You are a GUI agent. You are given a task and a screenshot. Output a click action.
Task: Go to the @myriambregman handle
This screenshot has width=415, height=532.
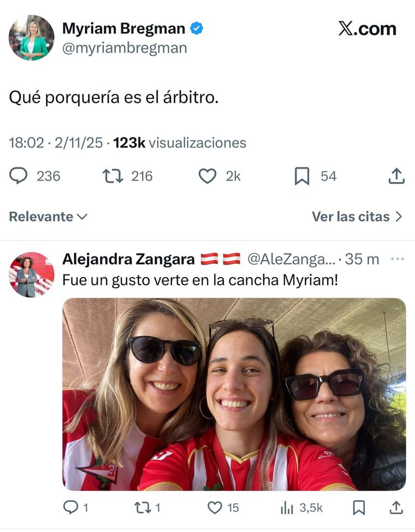[124, 48]
